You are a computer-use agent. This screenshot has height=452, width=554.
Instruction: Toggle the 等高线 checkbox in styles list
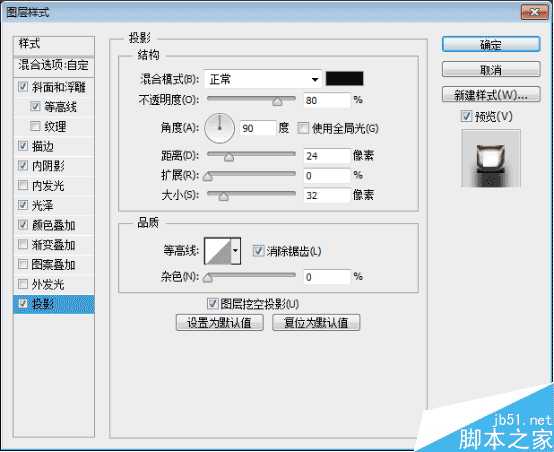[35, 106]
